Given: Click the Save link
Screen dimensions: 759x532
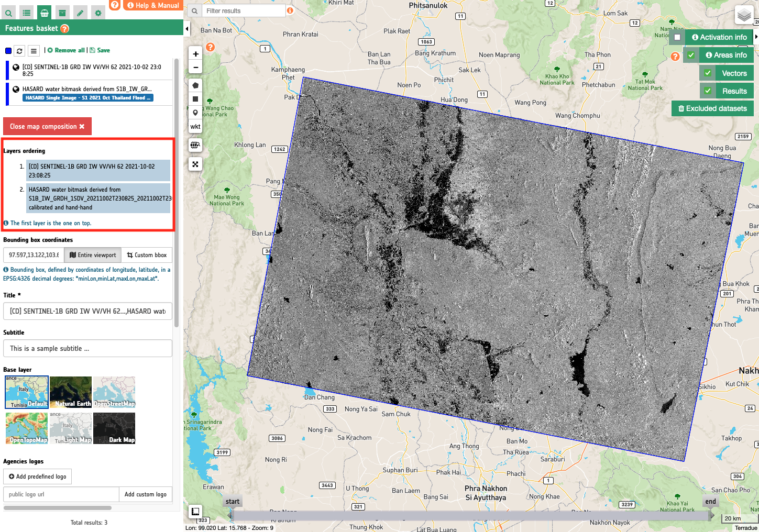Looking at the screenshot, I should pyautogui.click(x=100, y=50).
